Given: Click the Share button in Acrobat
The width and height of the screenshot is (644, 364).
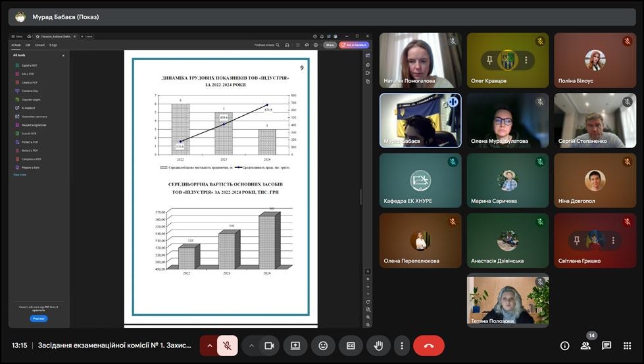Looking at the screenshot, I should [330, 45].
